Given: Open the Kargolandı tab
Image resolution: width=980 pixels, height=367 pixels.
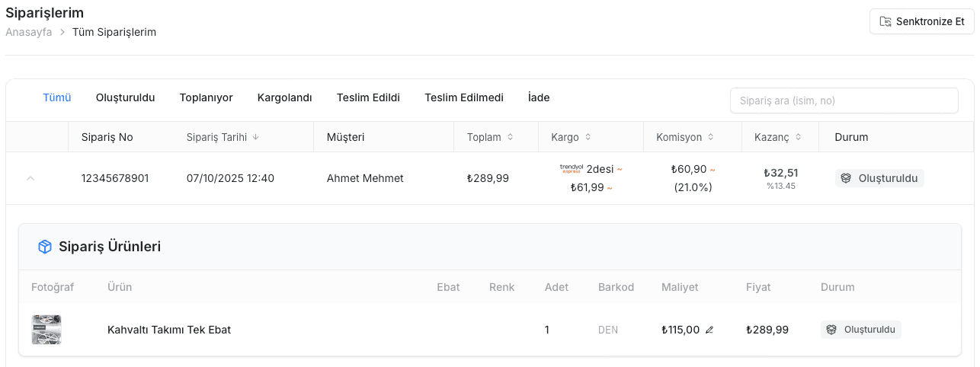Looking at the screenshot, I should point(285,97).
